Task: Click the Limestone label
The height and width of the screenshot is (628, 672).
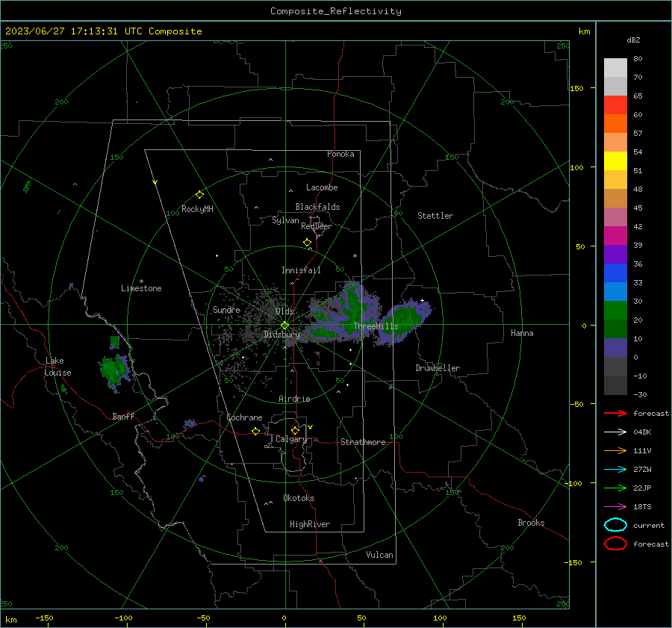Action: coord(141,288)
